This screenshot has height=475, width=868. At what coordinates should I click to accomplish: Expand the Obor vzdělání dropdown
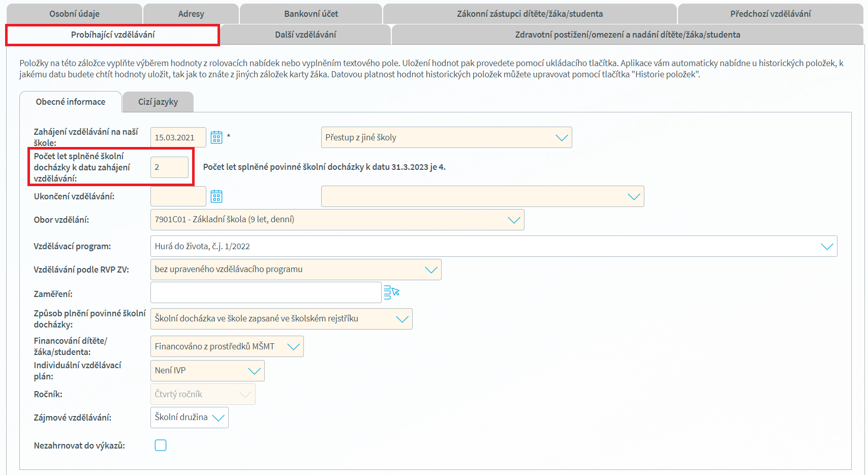click(337, 220)
